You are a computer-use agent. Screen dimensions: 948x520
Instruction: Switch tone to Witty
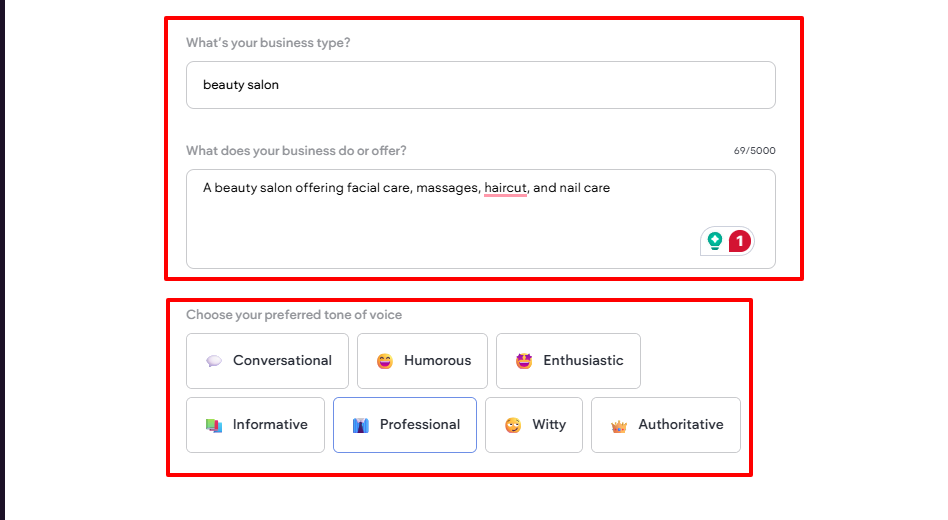click(534, 425)
